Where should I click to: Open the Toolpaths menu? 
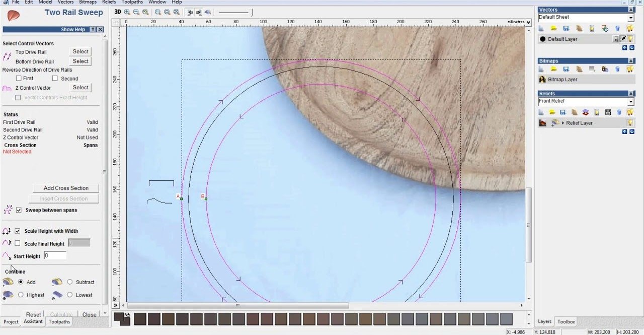click(x=132, y=2)
